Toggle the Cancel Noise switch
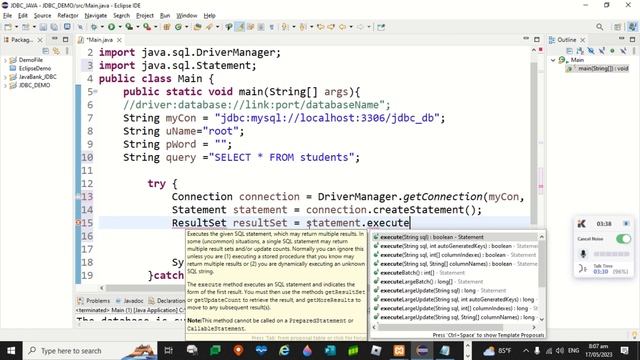Screen dimensions: 640x360 (623, 239)
